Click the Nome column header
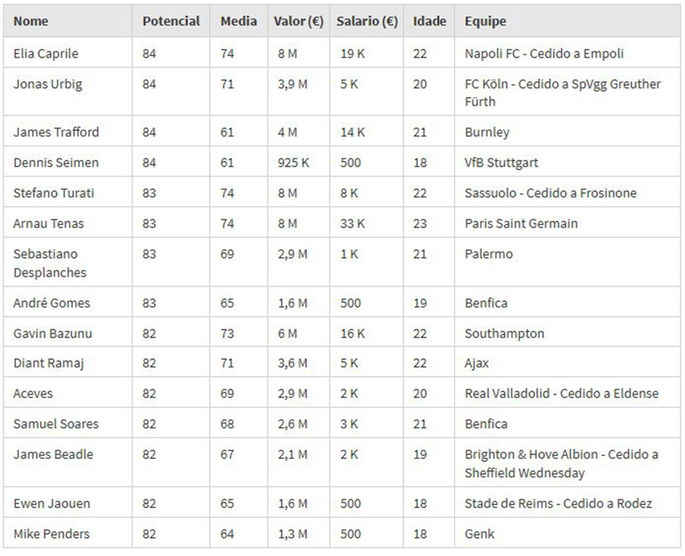The height and width of the screenshot is (556, 685). click(31, 21)
